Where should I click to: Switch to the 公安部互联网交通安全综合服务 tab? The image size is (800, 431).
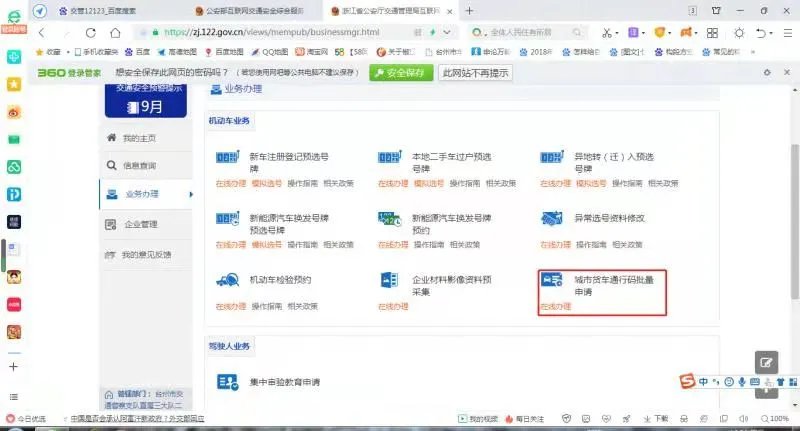click(250, 11)
